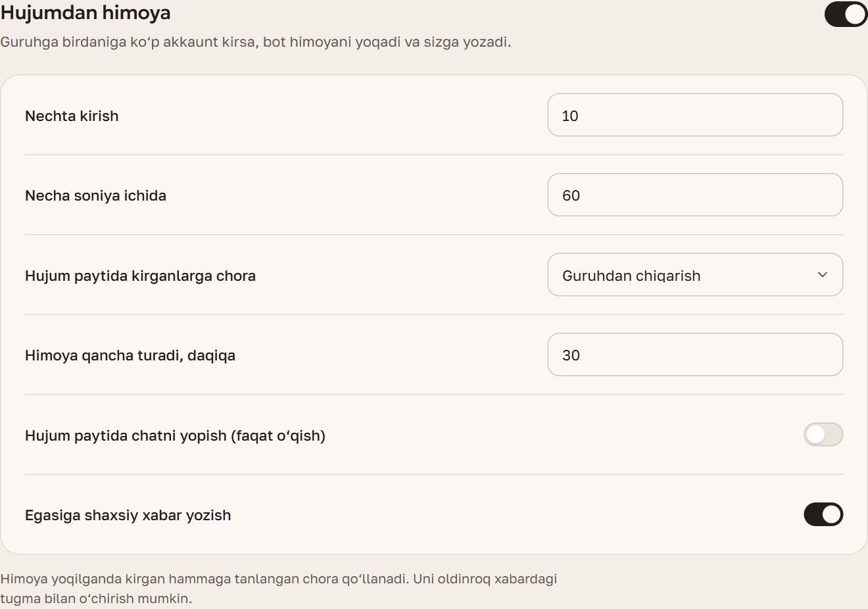
Task: Focus the Nechta kirish input field
Action: (695, 115)
